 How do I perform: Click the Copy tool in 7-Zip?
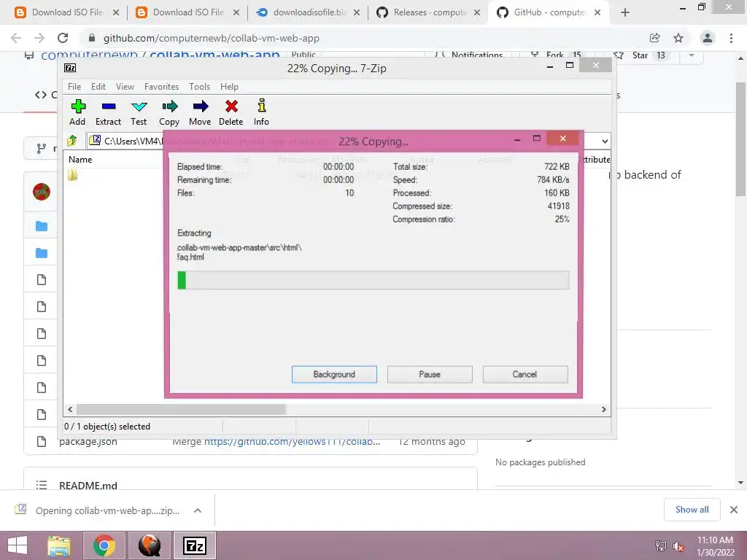(x=169, y=112)
